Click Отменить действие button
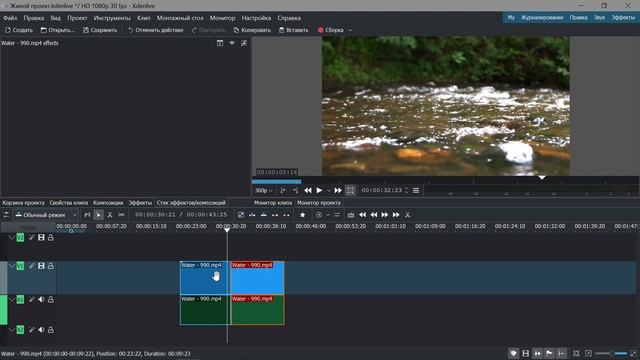The image size is (640, 360). coord(156,30)
